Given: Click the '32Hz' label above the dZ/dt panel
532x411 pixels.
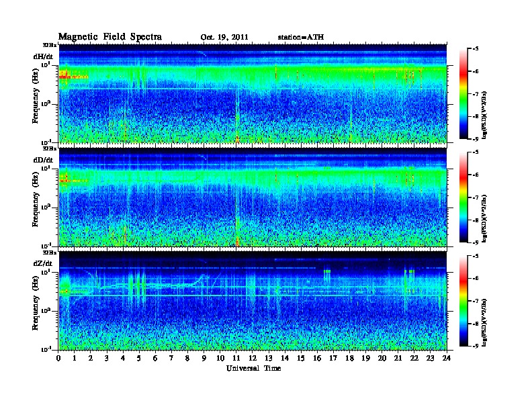Looking at the screenshot, I should click(x=49, y=253).
